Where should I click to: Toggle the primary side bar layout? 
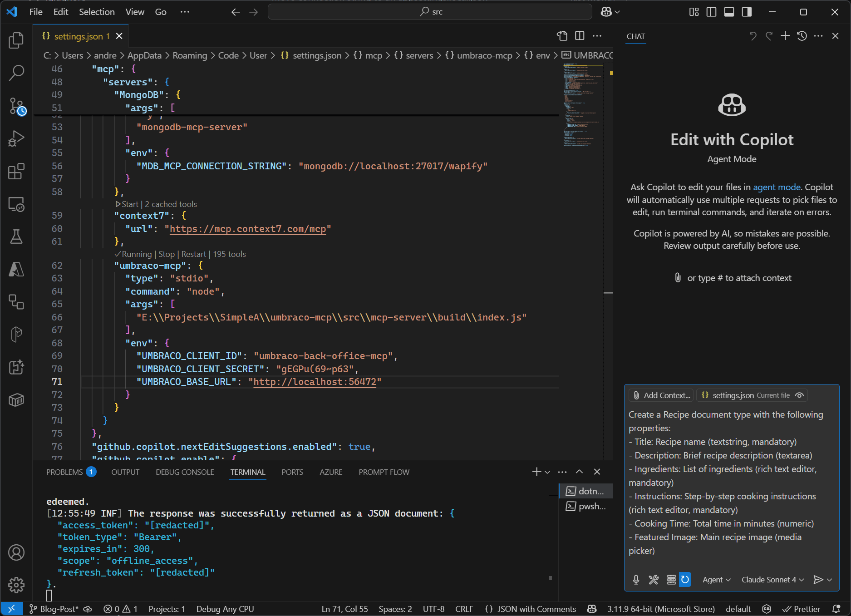click(x=712, y=12)
